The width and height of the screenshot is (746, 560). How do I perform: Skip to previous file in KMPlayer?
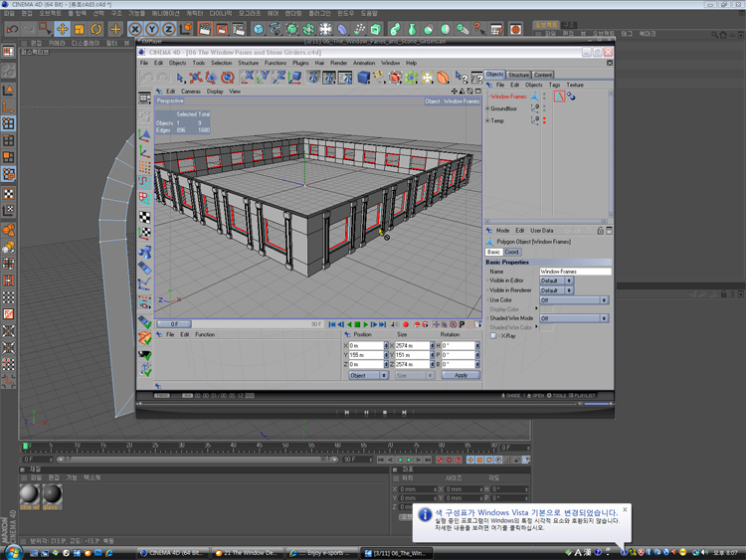(347, 413)
